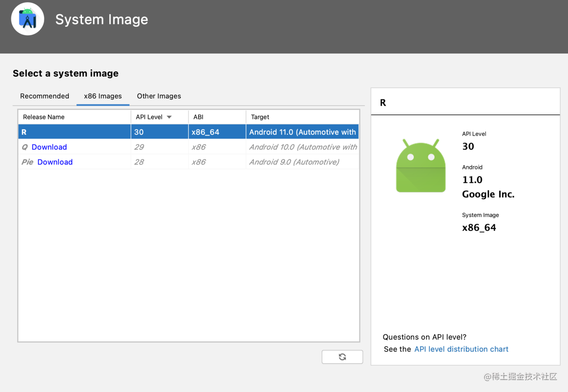Click the Release Name column header
568x392 pixels.
click(x=44, y=117)
